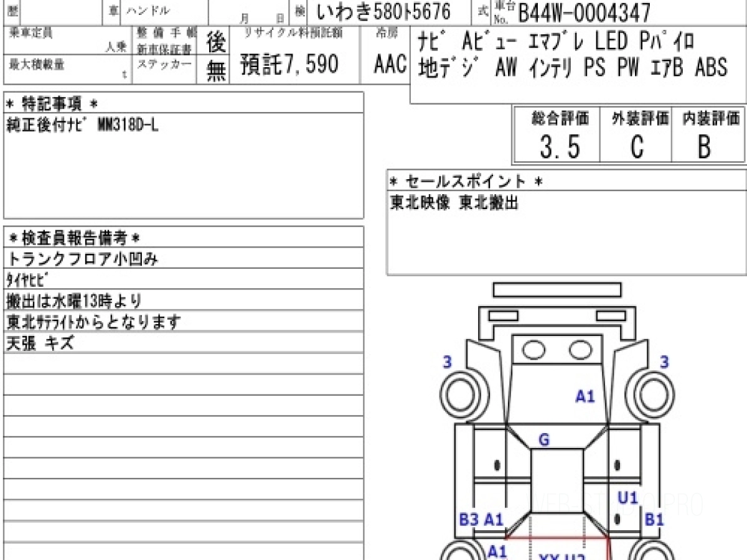Select the remark トランクフロア小凹み

point(82,259)
